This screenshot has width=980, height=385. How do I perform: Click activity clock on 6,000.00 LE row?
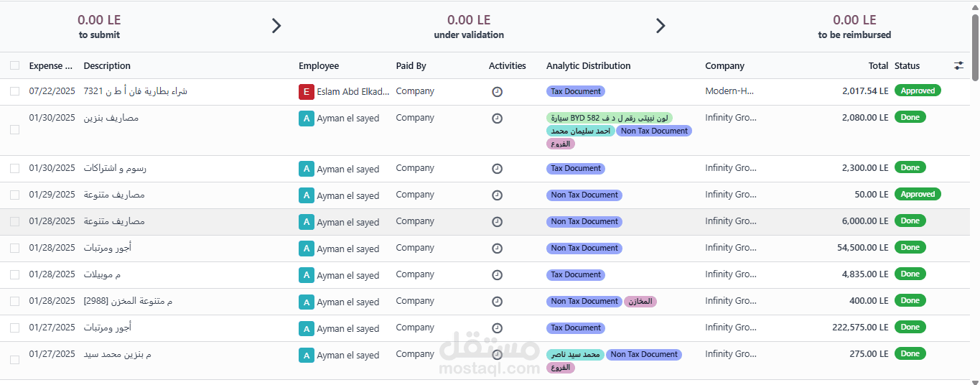[497, 222]
